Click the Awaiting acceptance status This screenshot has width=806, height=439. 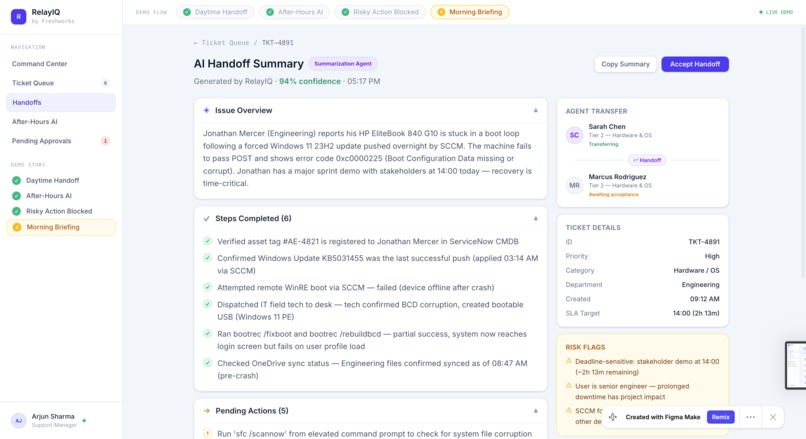tap(613, 195)
